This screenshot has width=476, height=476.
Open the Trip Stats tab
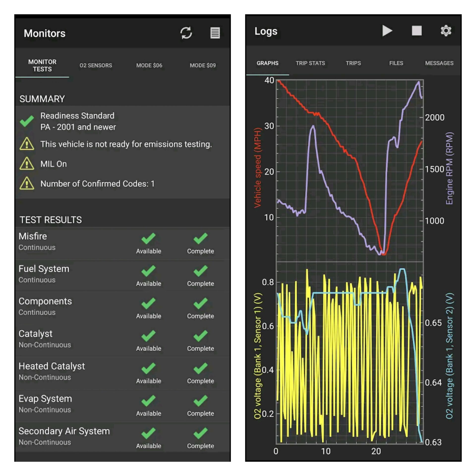(x=310, y=63)
